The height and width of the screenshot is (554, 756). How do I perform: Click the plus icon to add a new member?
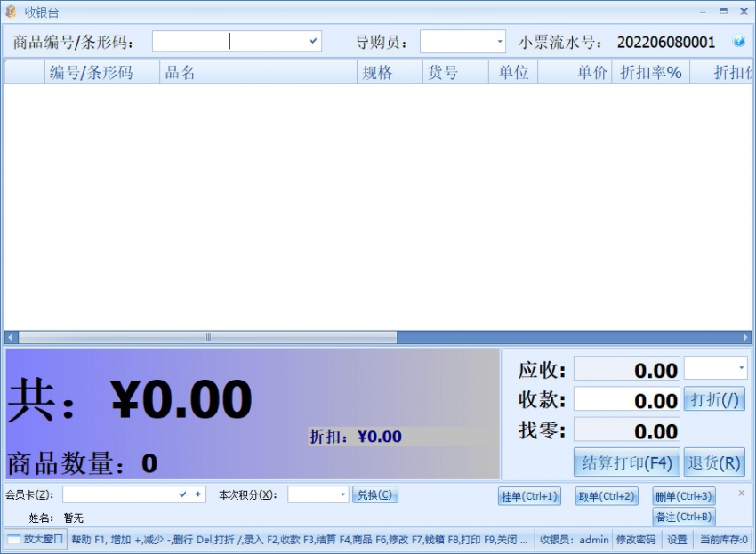(196, 494)
